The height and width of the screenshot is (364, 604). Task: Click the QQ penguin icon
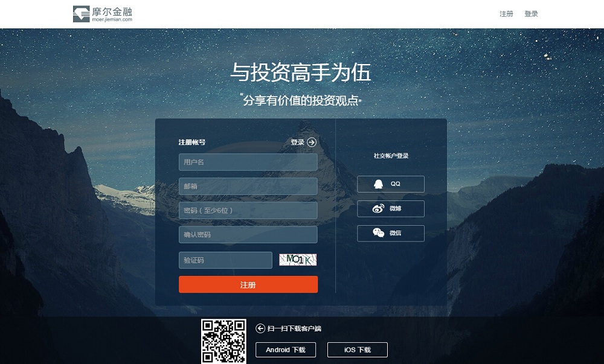pyautogui.click(x=379, y=184)
